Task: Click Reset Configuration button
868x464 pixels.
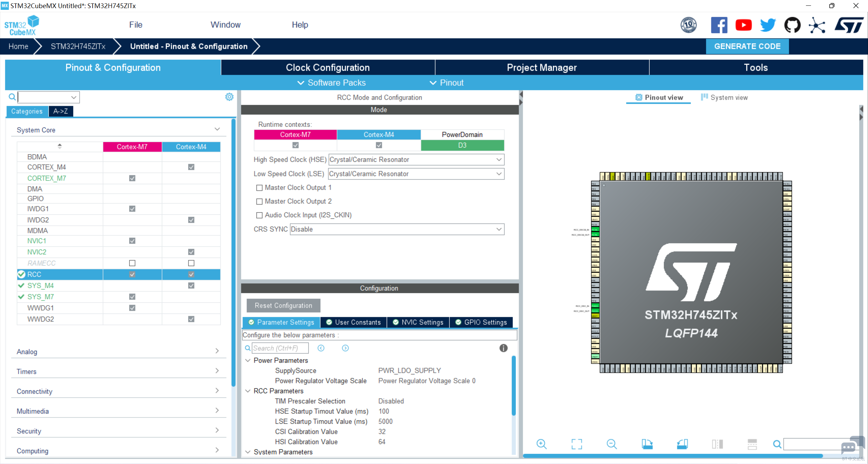Action: 283,305
